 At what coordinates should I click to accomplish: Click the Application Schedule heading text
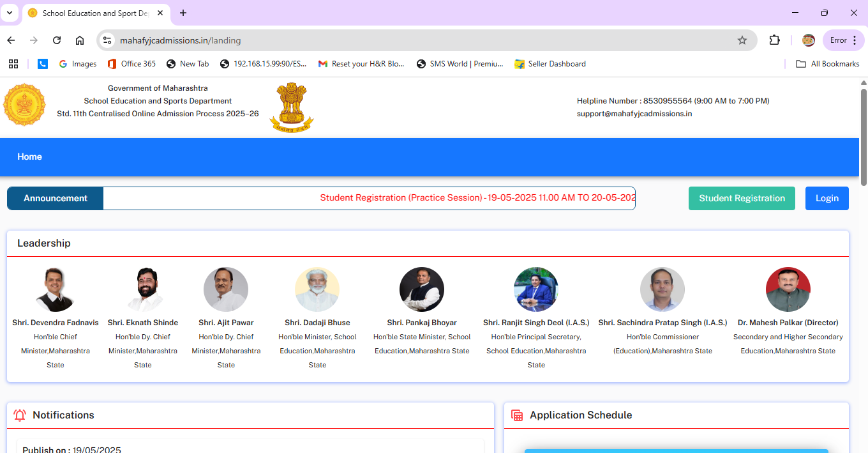[x=581, y=415]
